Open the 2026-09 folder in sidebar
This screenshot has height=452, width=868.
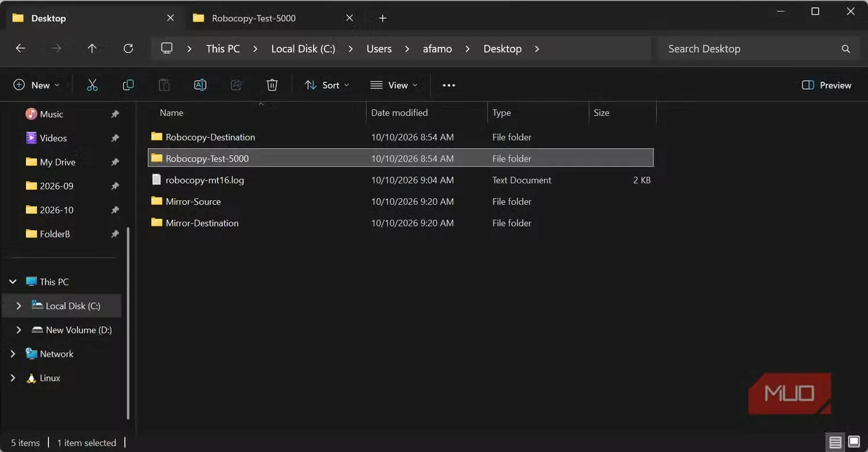57,186
